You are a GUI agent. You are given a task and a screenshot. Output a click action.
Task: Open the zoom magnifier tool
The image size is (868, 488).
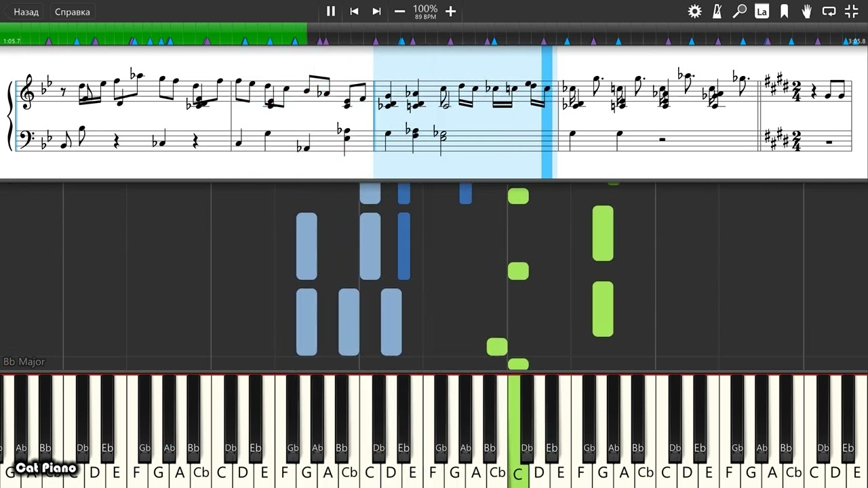tap(740, 12)
